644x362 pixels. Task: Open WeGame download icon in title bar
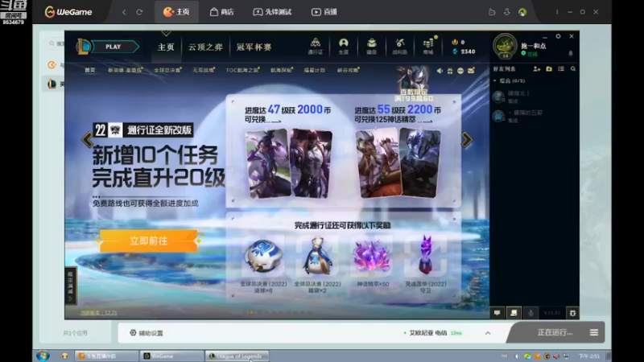(x=507, y=12)
